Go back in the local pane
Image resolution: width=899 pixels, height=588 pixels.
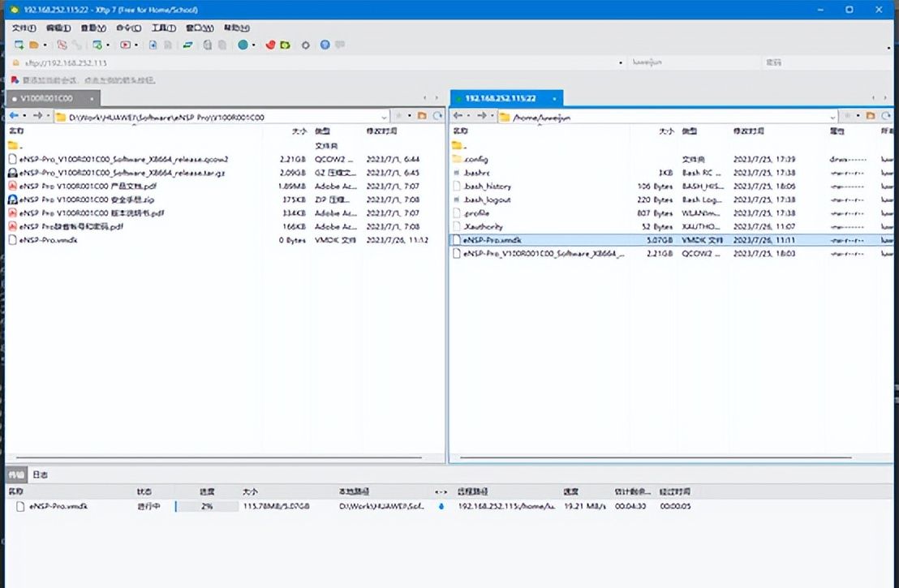(14, 117)
